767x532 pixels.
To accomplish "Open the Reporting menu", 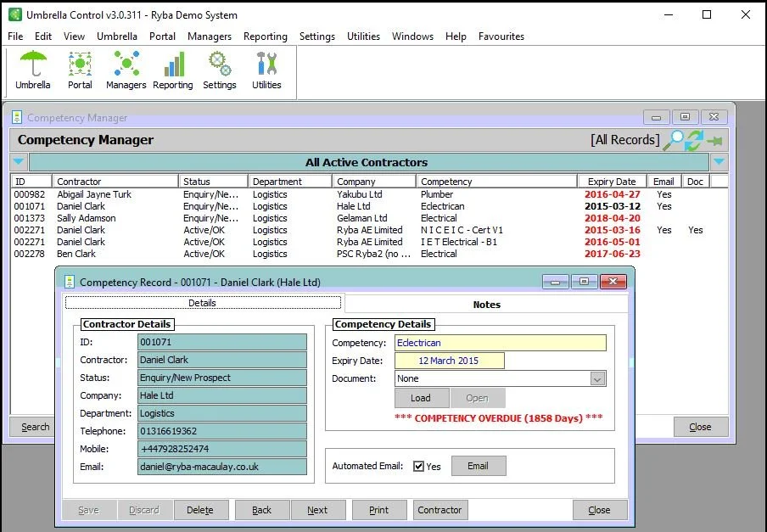I will point(265,36).
